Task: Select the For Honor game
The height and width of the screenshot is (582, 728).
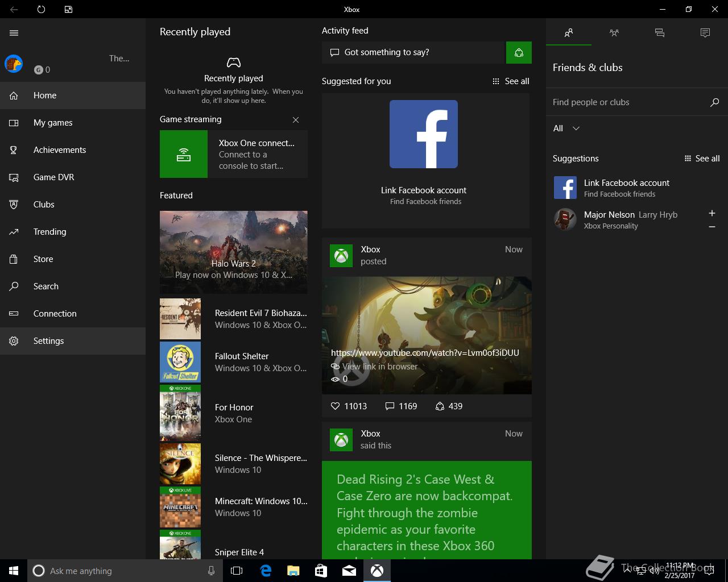Action: 234,413
